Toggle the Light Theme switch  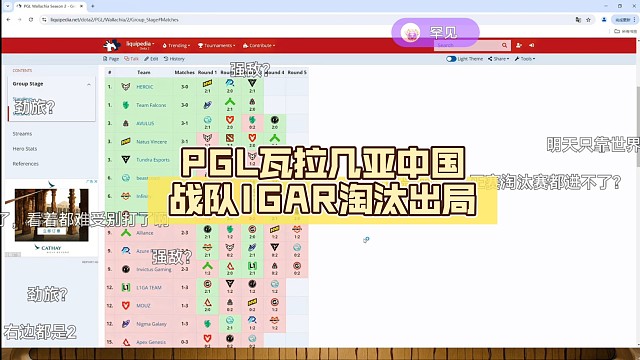[x=451, y=59]
